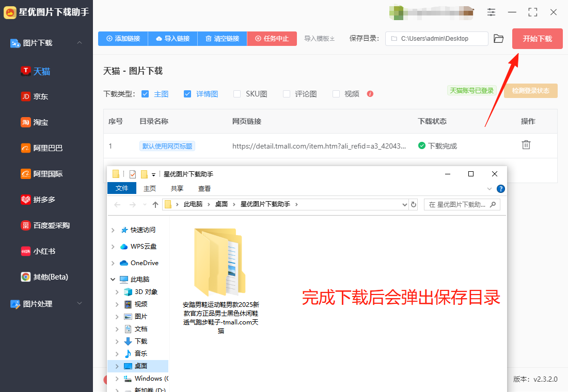Open the 阿里巴巴 platform icon

[x=26, y=148]
